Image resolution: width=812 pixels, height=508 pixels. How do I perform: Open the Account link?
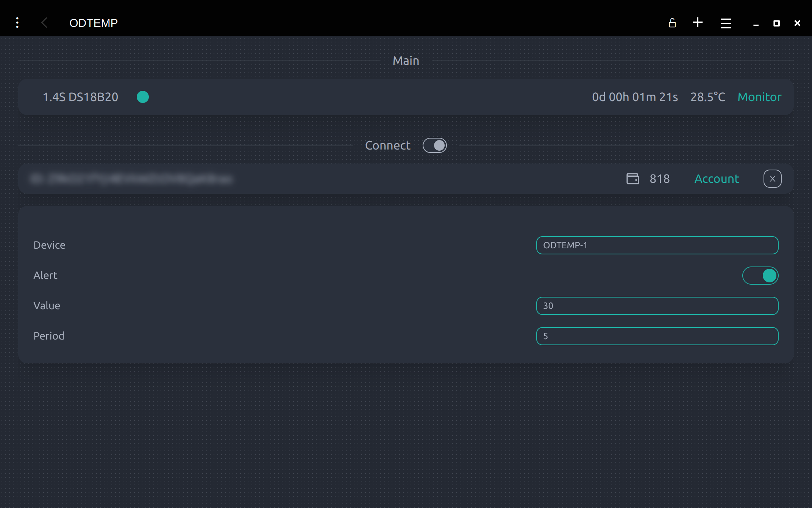[717, 179]
